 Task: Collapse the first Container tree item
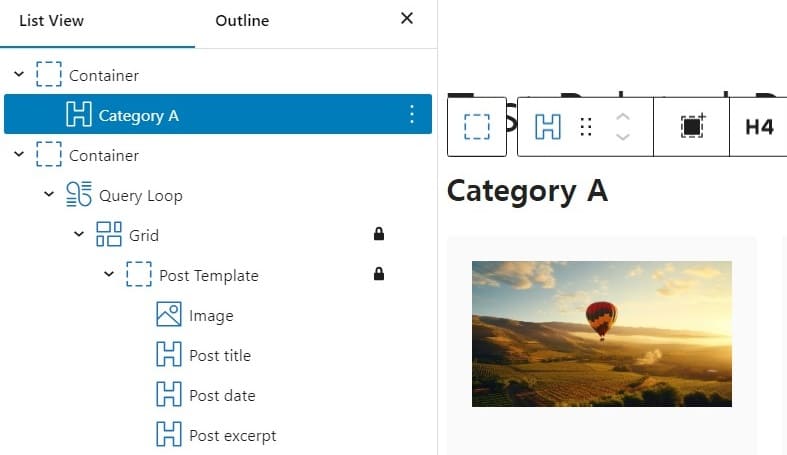coord(19,75)
